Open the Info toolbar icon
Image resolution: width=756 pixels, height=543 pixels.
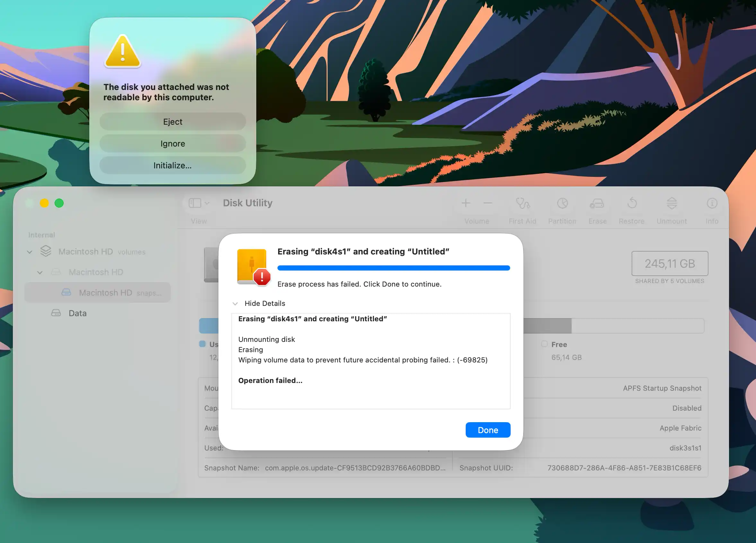[712, 203]
